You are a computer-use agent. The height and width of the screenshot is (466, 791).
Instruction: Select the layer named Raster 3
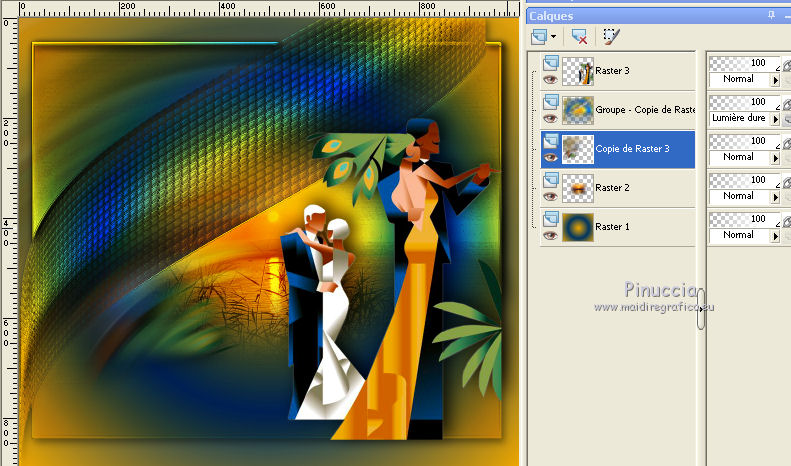tap(612, 71)
